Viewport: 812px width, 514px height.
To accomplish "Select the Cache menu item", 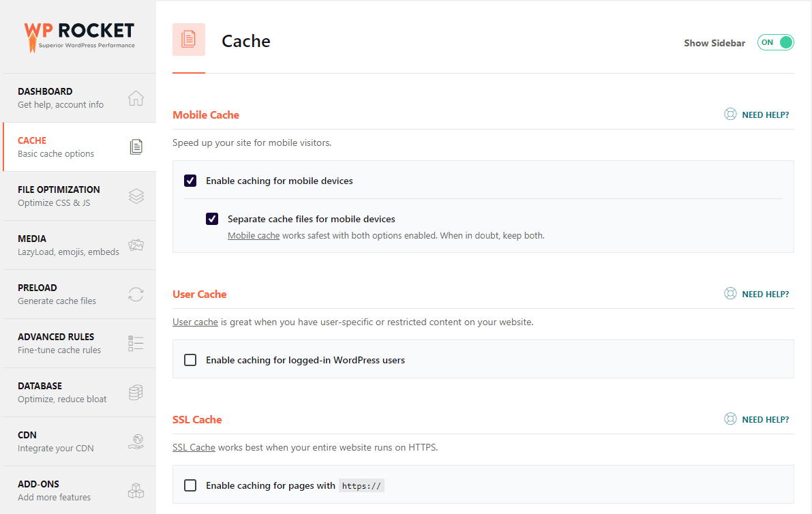I will (x=80, y=147).
